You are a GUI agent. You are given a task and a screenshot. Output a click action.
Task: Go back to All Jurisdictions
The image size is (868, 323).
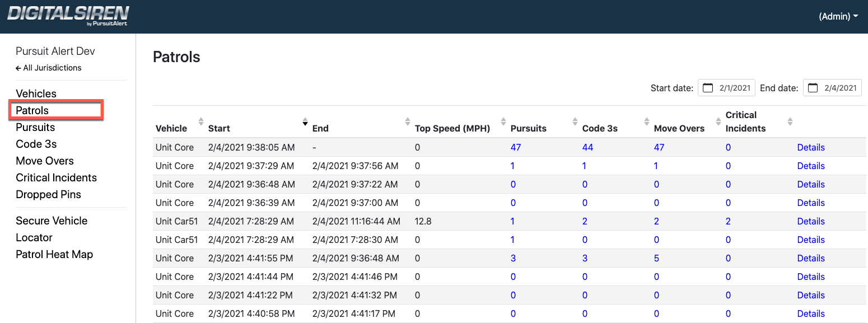49,68
